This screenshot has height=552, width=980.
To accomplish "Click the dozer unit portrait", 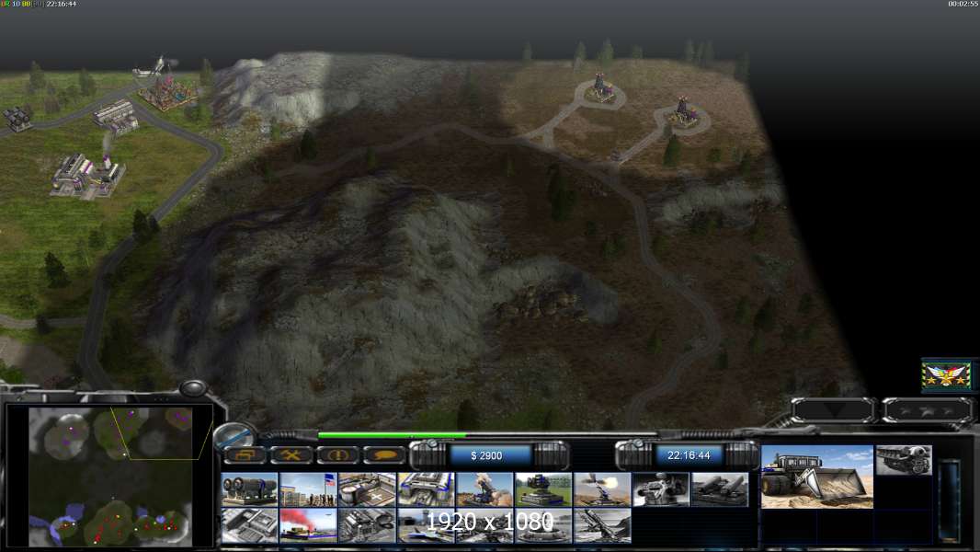I will pyautogui.click(x=817, y=477).
